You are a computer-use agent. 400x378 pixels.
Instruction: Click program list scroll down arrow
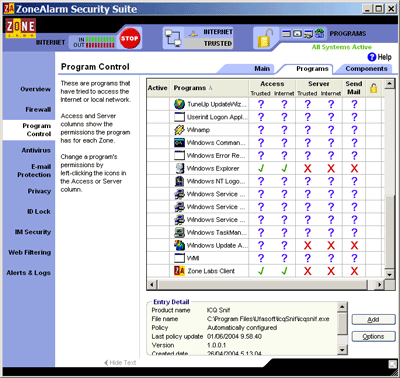tap(389, 274)
